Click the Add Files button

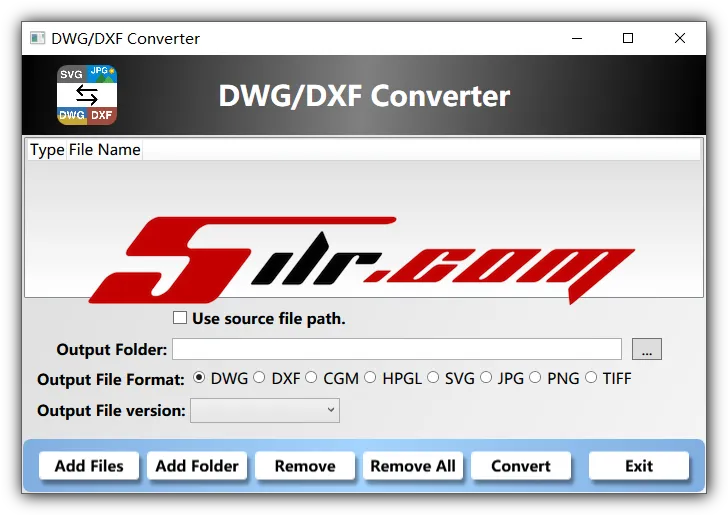pos(89,465)
